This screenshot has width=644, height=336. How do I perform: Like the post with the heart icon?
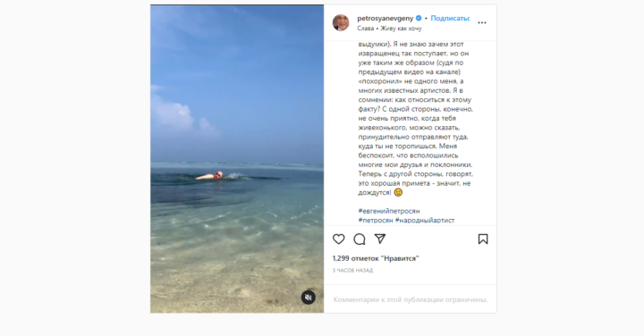338,239
